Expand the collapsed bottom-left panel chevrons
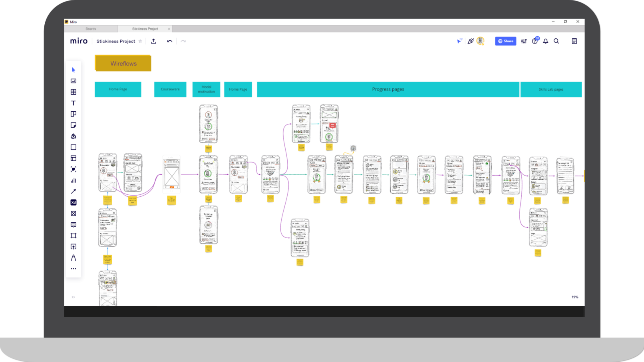644x362 pixels. tap(73, 297)
